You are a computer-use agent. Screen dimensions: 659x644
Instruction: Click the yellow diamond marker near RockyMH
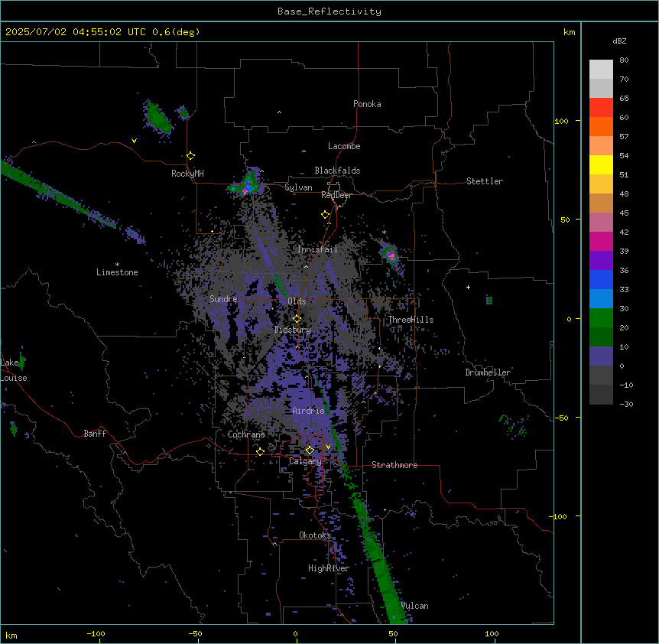pyautogui.click(x=191, y=156)
